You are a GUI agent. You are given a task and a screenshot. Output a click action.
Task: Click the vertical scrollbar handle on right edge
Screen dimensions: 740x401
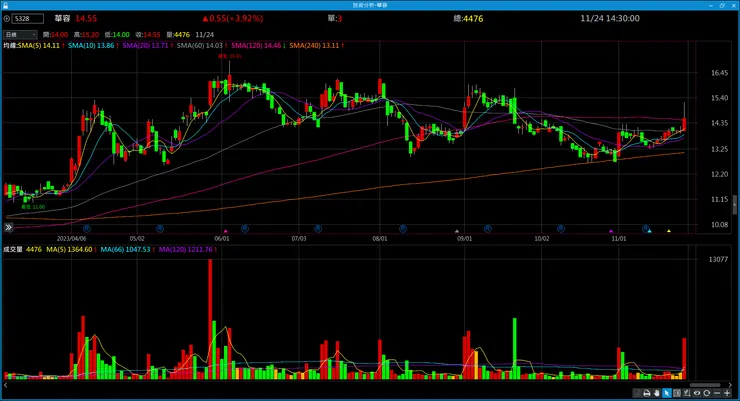(x=735, y=205)
